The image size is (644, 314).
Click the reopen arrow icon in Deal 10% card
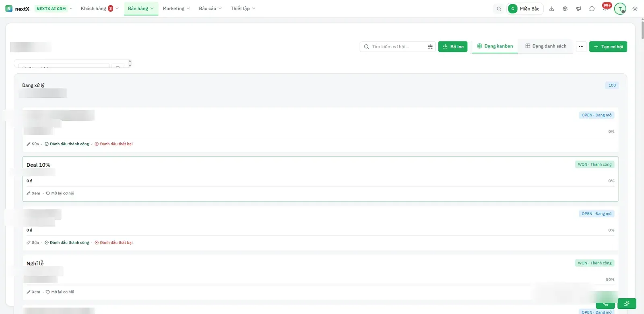48,193
